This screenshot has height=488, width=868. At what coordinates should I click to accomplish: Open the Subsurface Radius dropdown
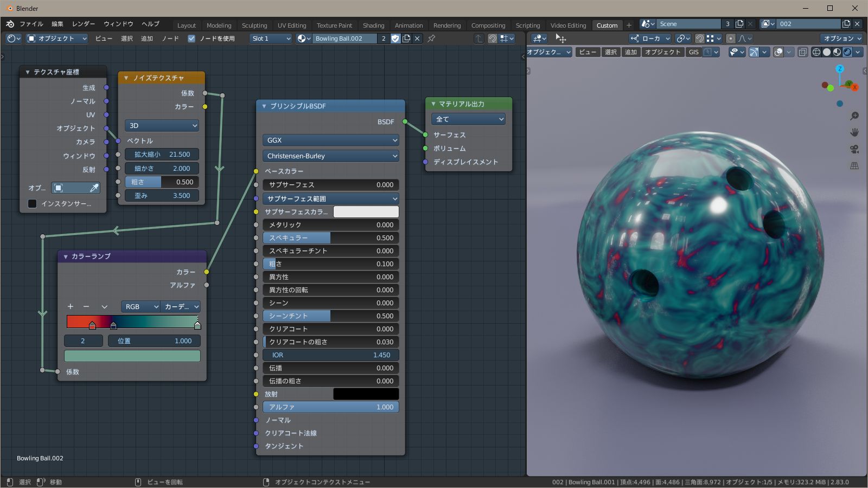(330, 198)
